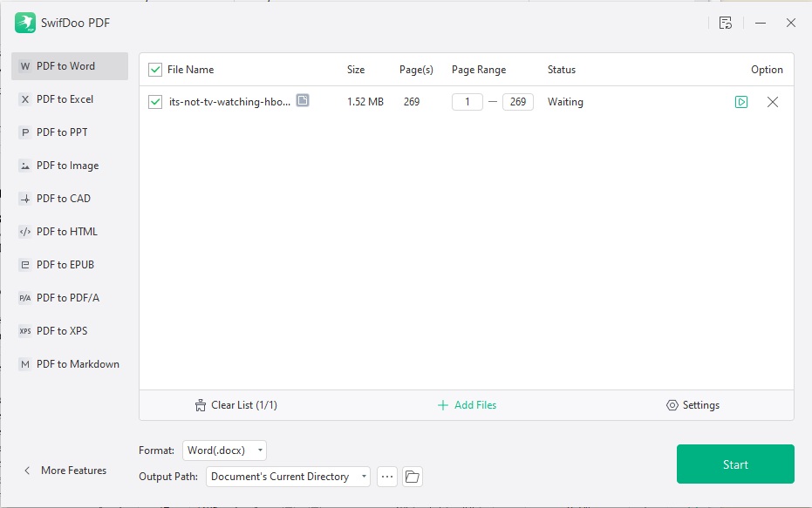The width and height of the screenshot is (812, 508).
Task: Expand the Format Word(.docx) dropdown
Action: tap(224, 450)
